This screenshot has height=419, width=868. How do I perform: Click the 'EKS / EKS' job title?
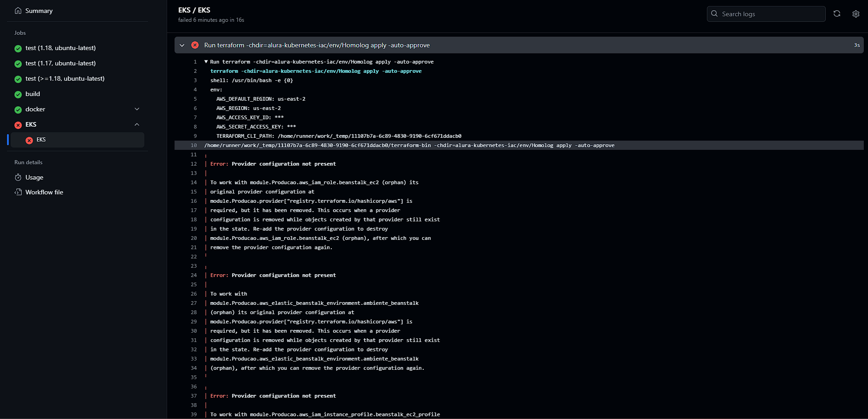pos(194,10)
